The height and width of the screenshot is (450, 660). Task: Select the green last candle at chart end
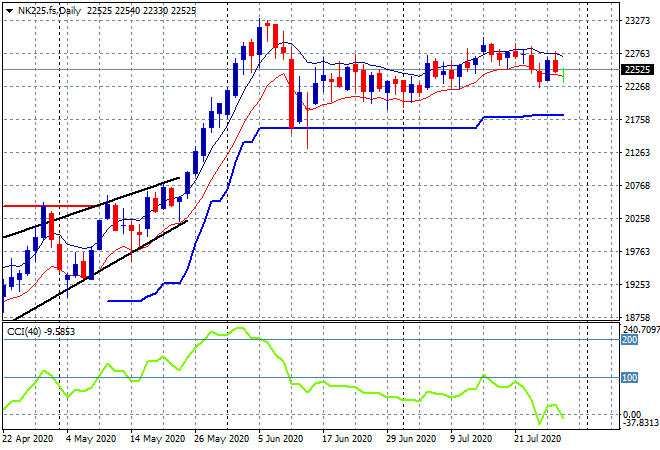564,75
